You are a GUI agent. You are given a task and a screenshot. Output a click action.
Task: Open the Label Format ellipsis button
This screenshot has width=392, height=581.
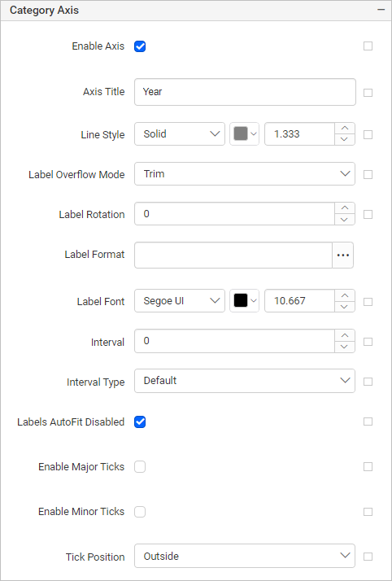[342, 255]
